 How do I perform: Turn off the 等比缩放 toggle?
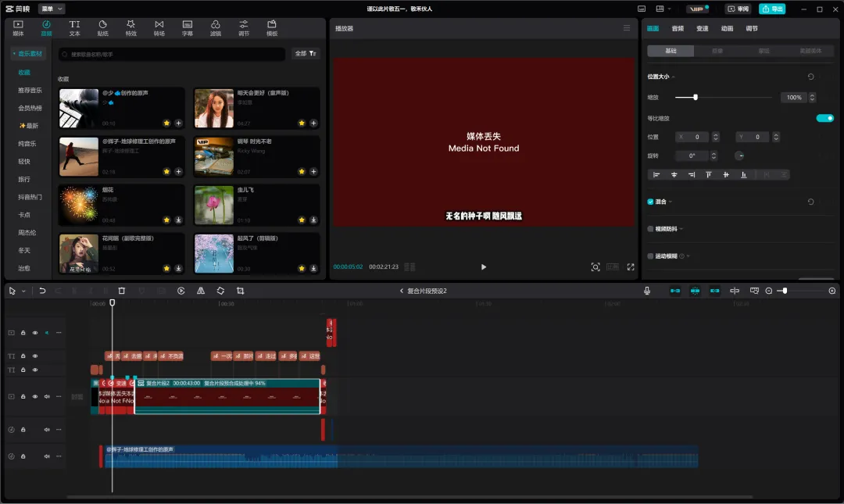(824, 118)
